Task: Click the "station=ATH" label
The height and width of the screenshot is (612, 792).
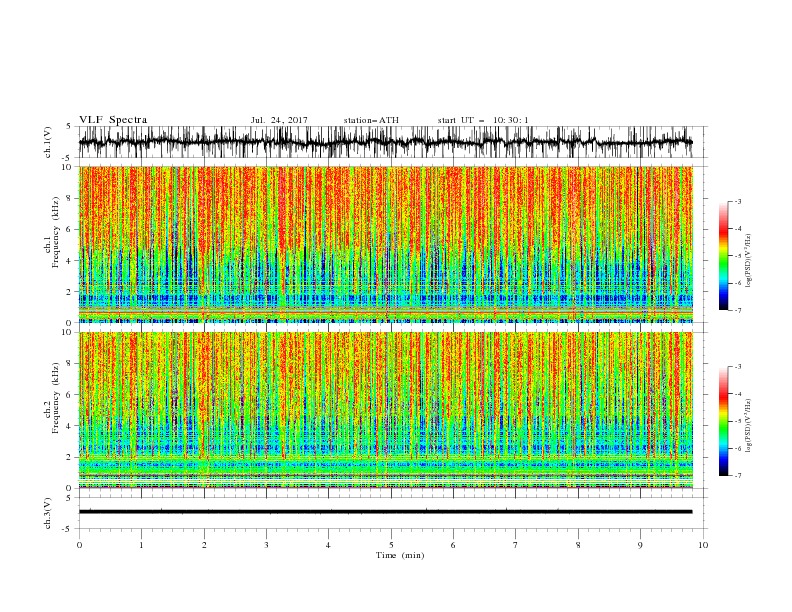Action: tap(371, 120)
